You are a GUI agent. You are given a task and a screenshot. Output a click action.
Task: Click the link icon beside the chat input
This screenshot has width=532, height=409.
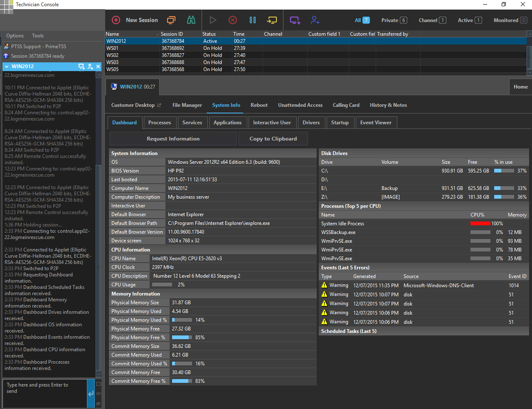[99, 394]
